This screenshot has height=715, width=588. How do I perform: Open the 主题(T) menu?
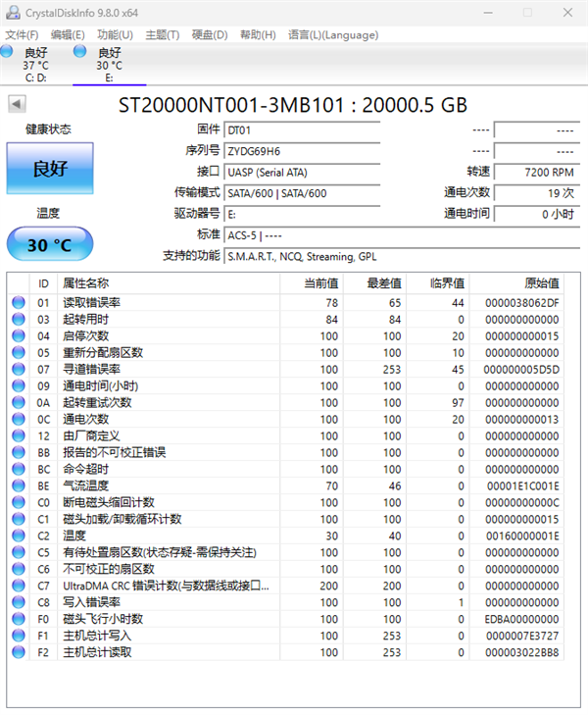pos(162,35)
